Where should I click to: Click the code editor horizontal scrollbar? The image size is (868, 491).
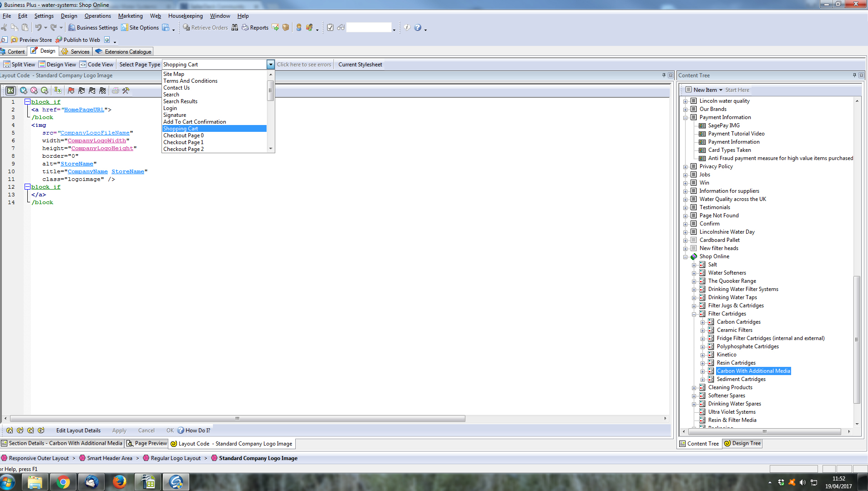pyautogui.click(x=237, y=419)
